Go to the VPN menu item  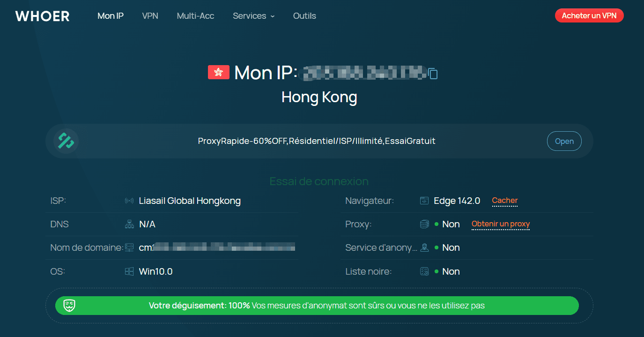pos(150,16)
